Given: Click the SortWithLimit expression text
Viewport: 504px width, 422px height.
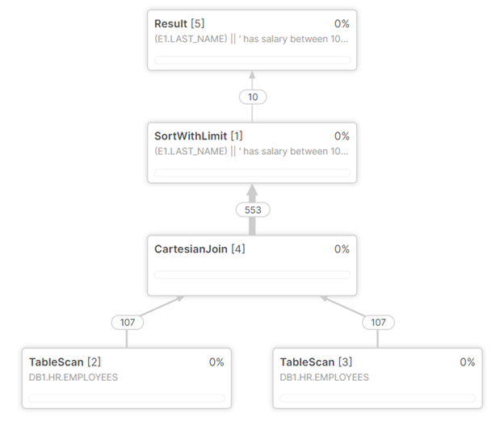Looking at the screenshot, I should point(251,151).
